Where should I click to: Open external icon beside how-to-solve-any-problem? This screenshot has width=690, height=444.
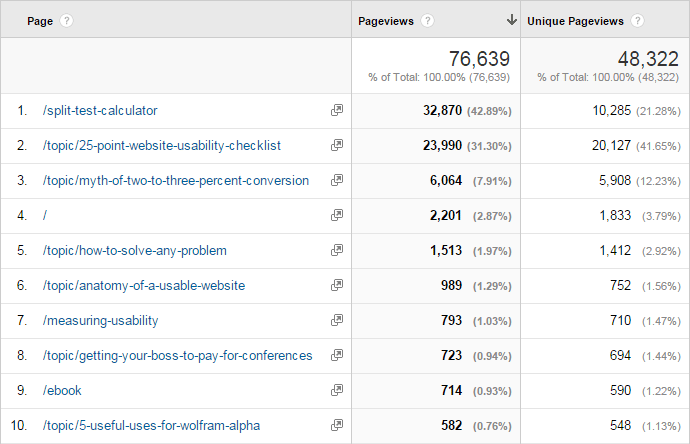click(x=337, y=251)
